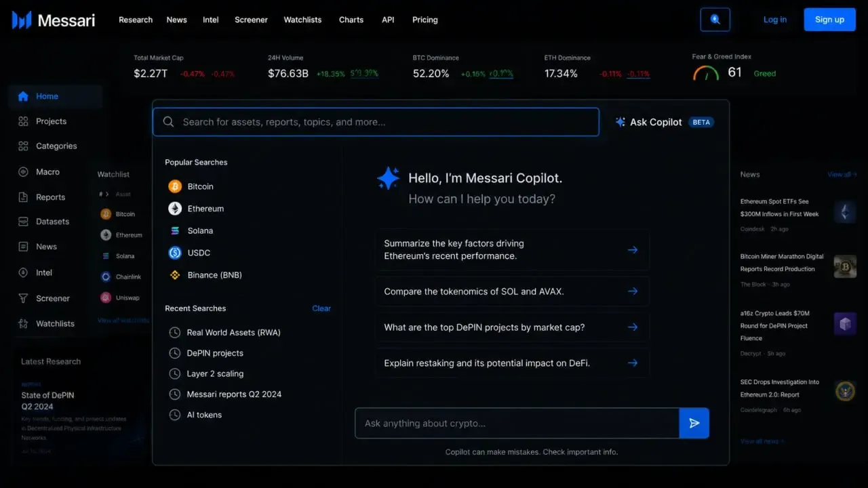
Task: Open the SEC Ethereum 2.0 news thumbnail
Action: pyautogui.click(x=845, y=391)
